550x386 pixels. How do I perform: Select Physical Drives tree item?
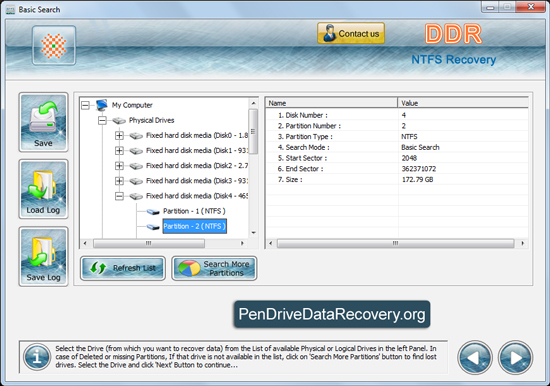(x=152, y=120)
